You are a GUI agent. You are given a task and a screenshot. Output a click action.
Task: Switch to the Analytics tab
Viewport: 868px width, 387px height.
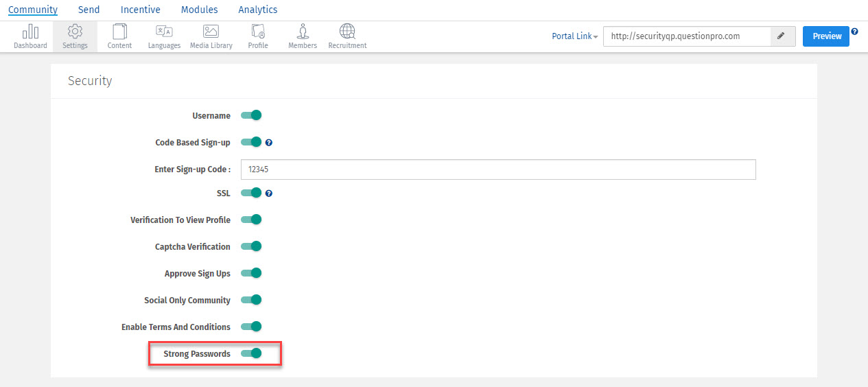(x=258, y=10)
